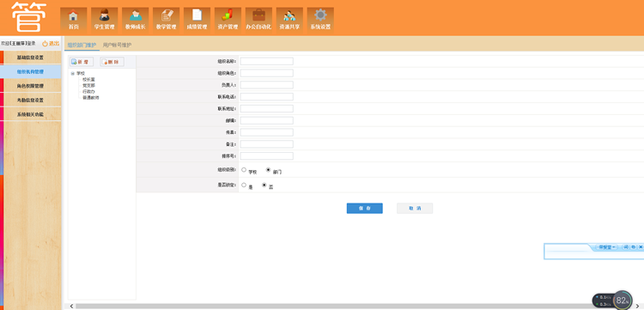Switch to the 用户帐号维护 tab
The image size is (644, 310).
117,46
